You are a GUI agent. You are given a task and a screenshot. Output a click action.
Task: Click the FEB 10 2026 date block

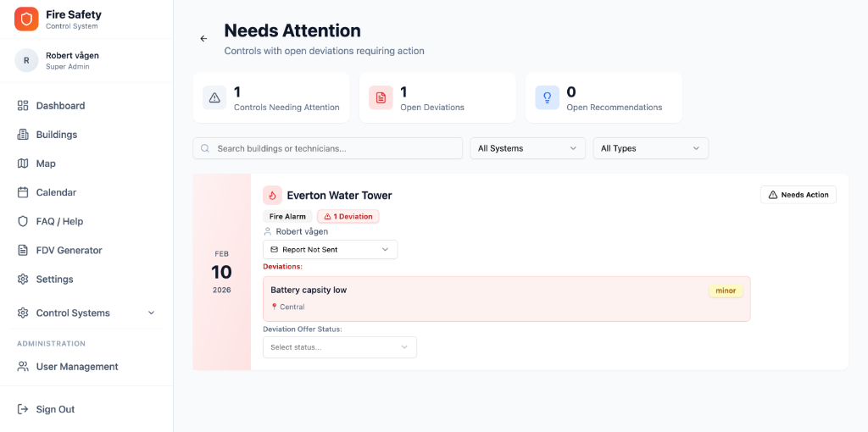click(x=222, y=272)
